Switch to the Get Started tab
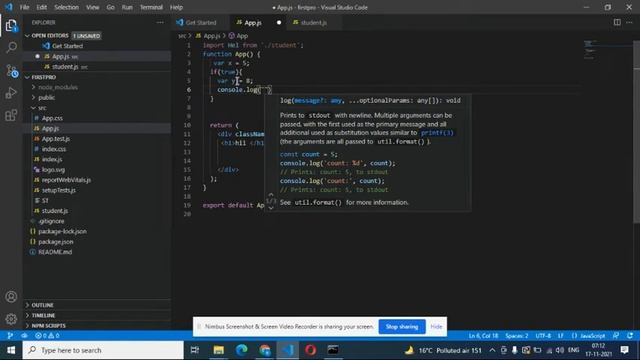640x360 pixels. pyautogui.click(x=200, y=22)
